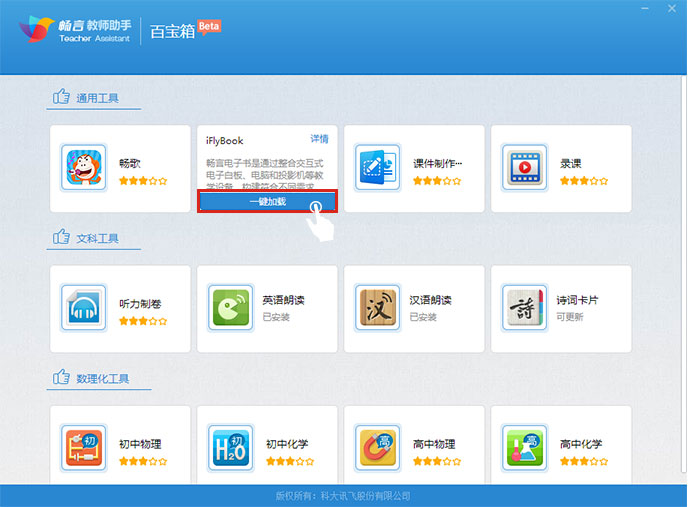
Task: Click the 畅言 bird logo
Action: (x=36, y=29)
